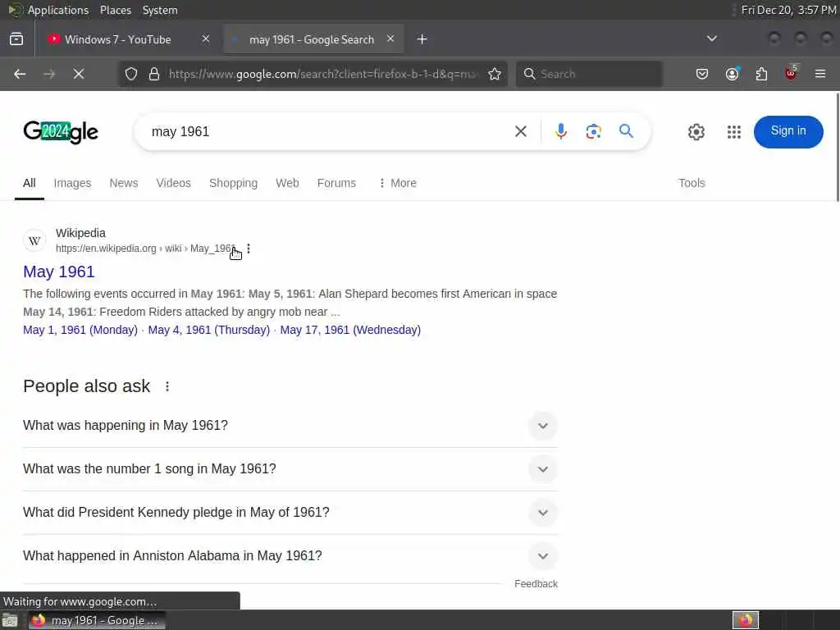The height and width of the screenshot is (630, 840).
Task: Click the show desktop icon in taskbar
Action: (10, 621)
